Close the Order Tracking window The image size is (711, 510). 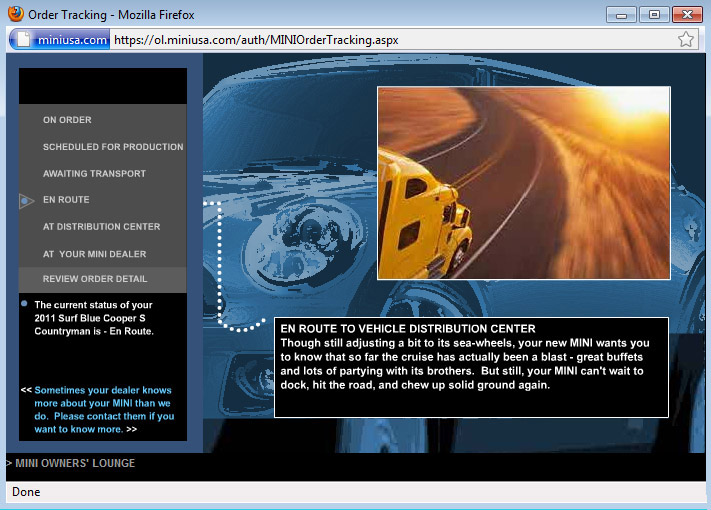[687, 15]
